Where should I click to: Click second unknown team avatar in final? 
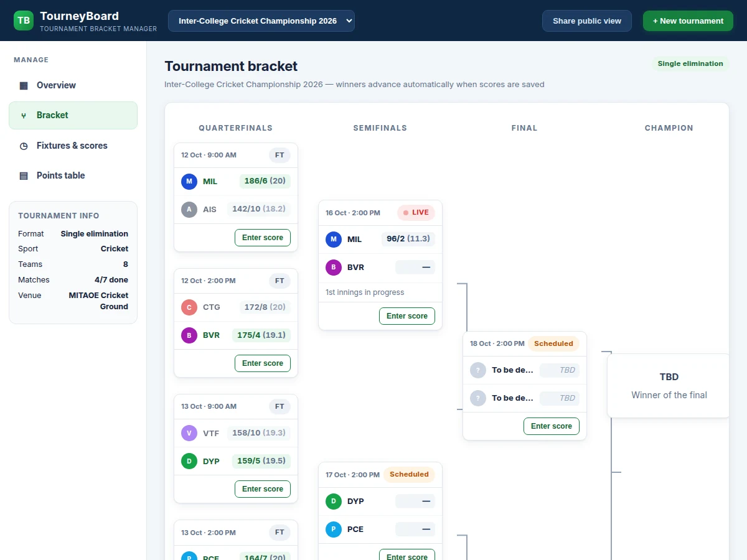click(x=478, y=398)
